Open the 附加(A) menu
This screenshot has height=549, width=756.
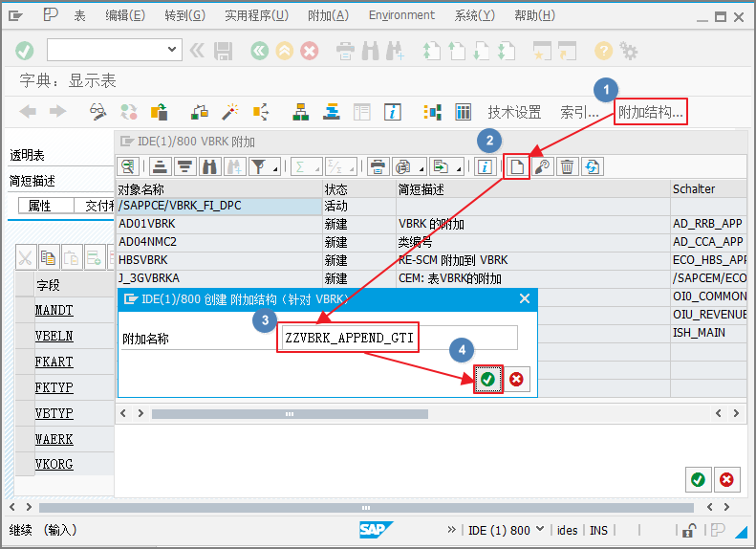328,15
